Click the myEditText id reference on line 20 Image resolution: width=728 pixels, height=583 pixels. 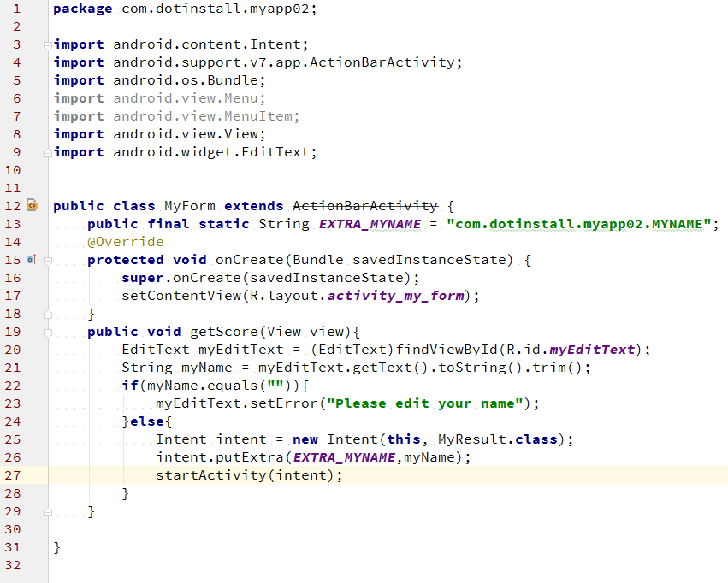click(592, 350)
